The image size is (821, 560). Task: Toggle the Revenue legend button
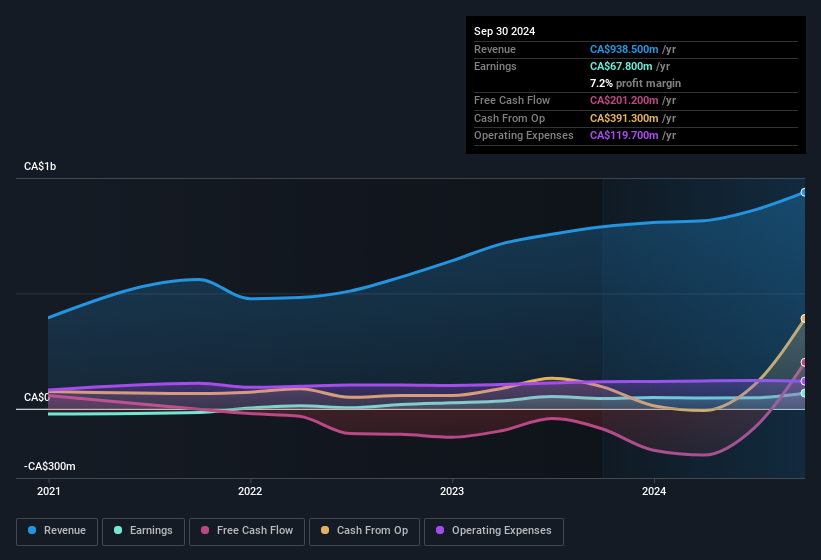57,531
